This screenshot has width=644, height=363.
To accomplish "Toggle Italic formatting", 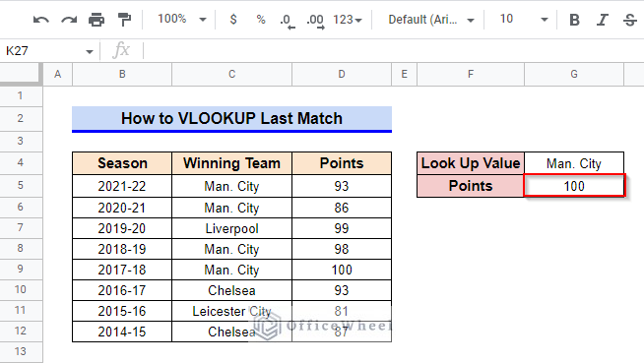I will point(602,20).
